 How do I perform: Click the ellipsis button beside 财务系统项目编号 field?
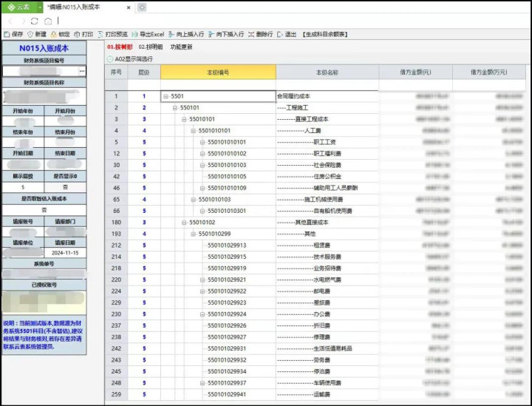point(82,71)
